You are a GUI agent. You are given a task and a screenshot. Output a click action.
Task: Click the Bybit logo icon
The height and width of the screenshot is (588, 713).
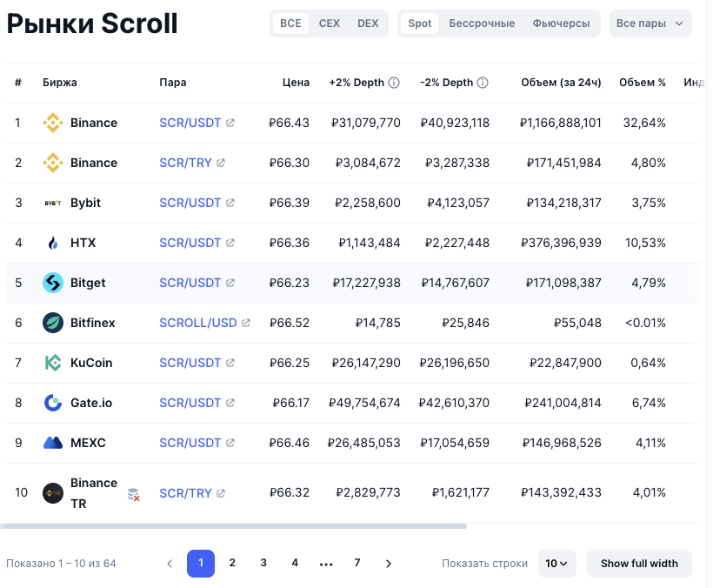pos(53,203)
